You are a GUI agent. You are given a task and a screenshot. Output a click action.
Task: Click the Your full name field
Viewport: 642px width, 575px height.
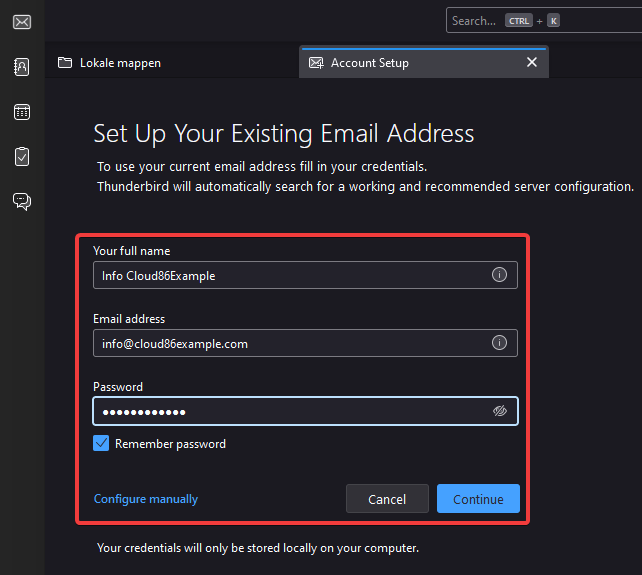305,275
